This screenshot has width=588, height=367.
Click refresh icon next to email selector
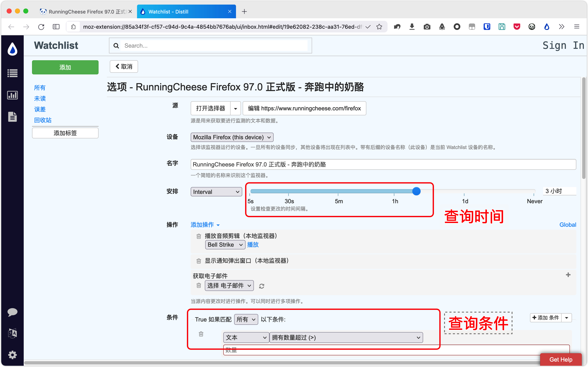(x=262, y=286)
